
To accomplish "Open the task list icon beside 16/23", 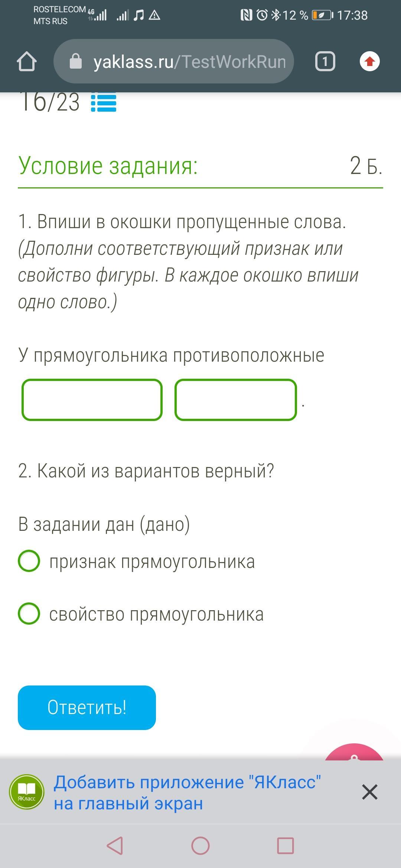I will click(x=104, y=102).
